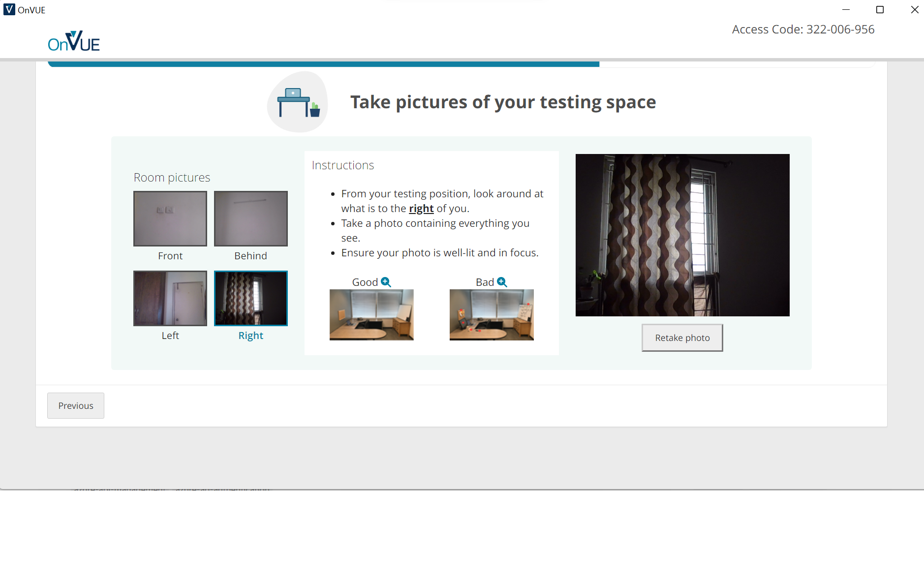
Task: Close the OnVUE window
Action: [915, 9]
